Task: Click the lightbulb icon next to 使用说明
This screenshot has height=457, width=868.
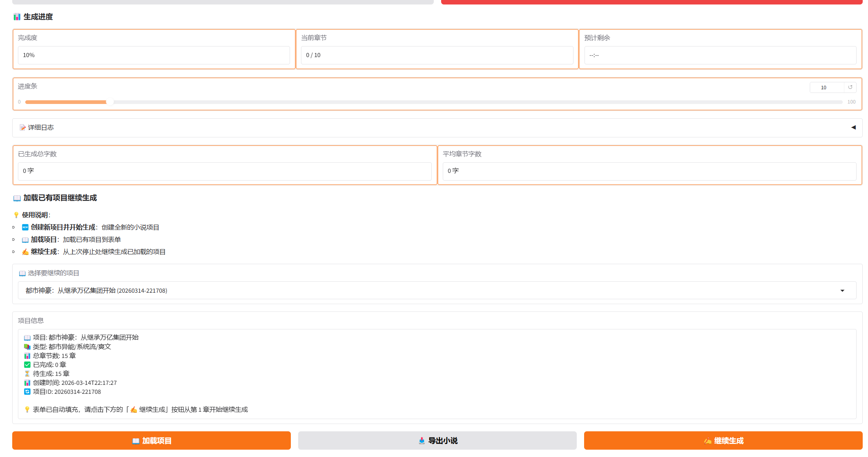Action: [16, 215]
